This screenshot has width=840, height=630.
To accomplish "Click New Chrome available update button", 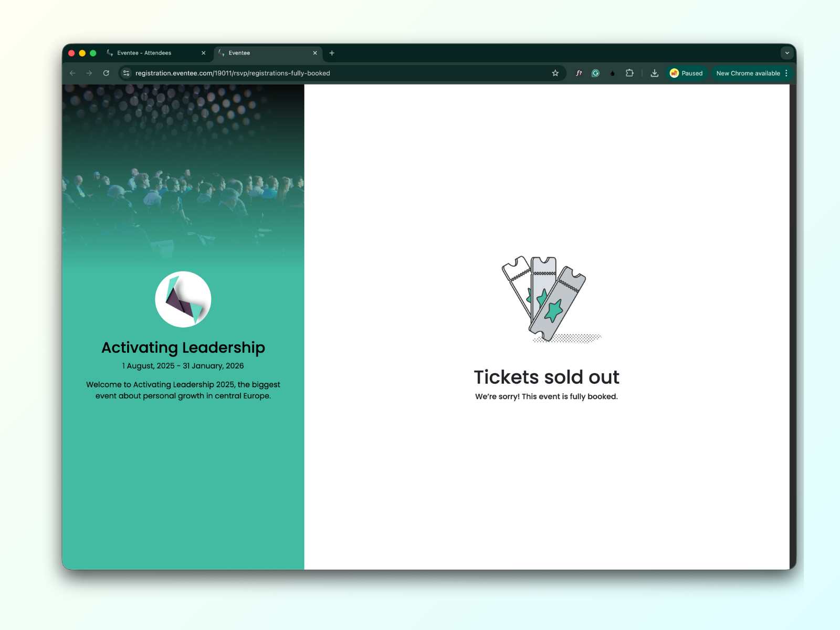I will pyautogui.click(x=748, y=73).
